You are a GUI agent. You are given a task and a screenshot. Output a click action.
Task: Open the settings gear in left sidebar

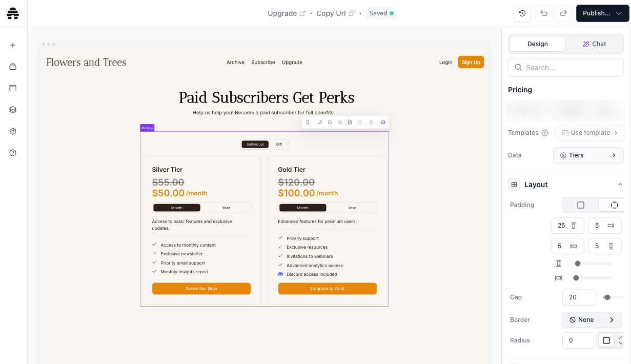(13, 131)
